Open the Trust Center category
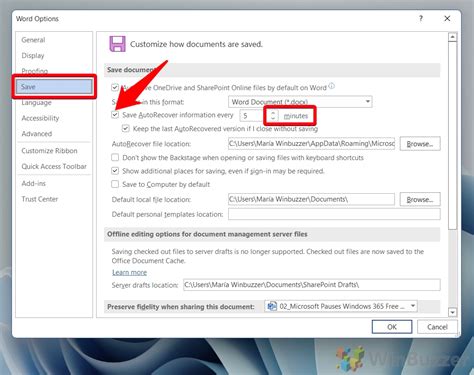 (40, 199)
